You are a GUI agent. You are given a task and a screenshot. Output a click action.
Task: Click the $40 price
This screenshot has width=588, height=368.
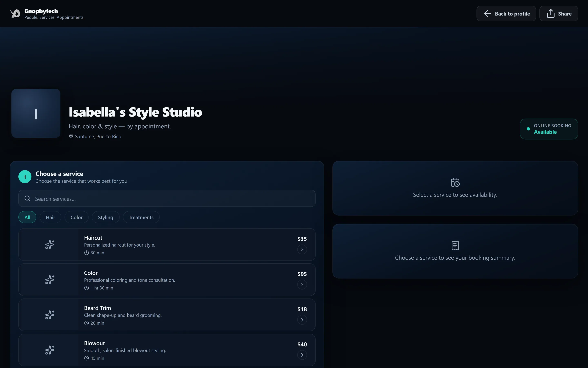click(x=302, y=344)
